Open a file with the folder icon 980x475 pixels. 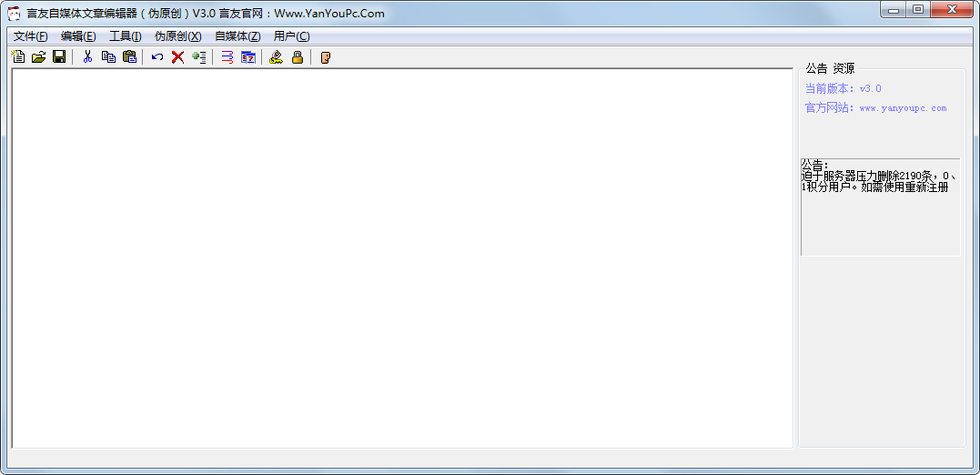tap(39, 57)
